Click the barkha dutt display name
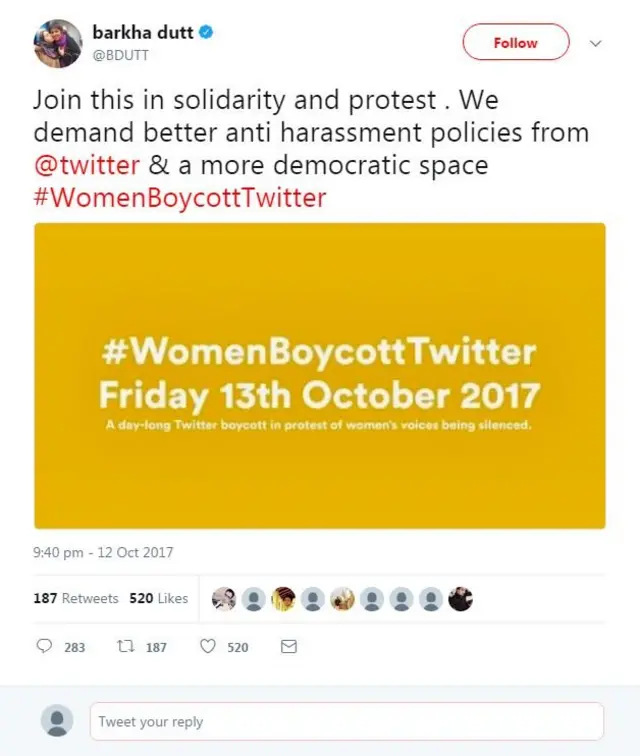This screenshot has width=640, height=756. (141, 33)
